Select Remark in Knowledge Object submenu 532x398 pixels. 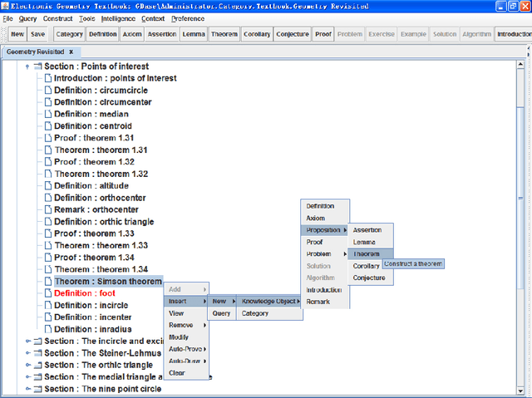(x=325, y=302)
